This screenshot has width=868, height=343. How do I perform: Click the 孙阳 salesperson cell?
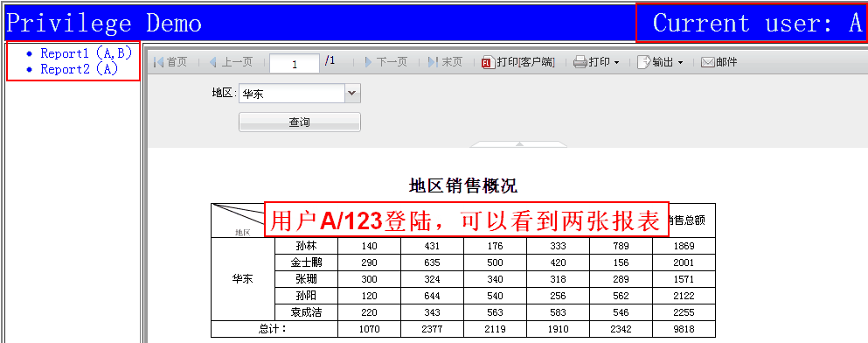point(306,296)
